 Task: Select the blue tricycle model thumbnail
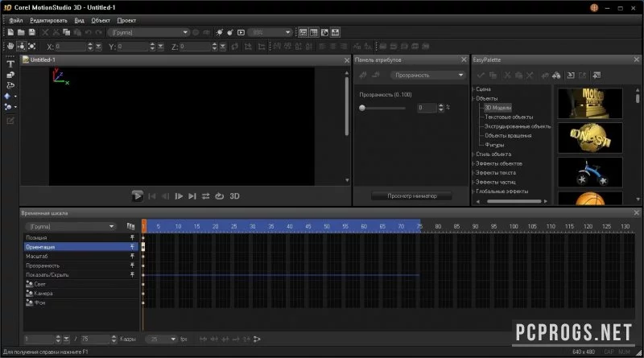[x=590, y=172]
